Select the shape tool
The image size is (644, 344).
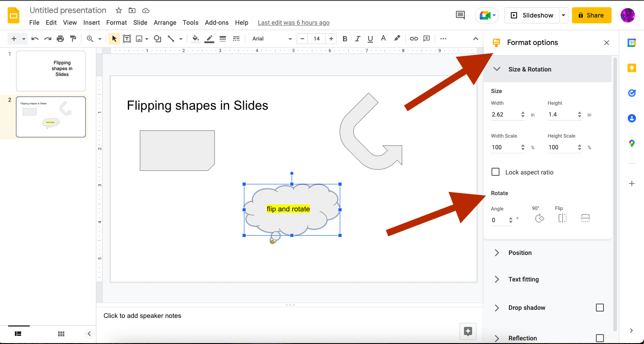tap(157, 39)
